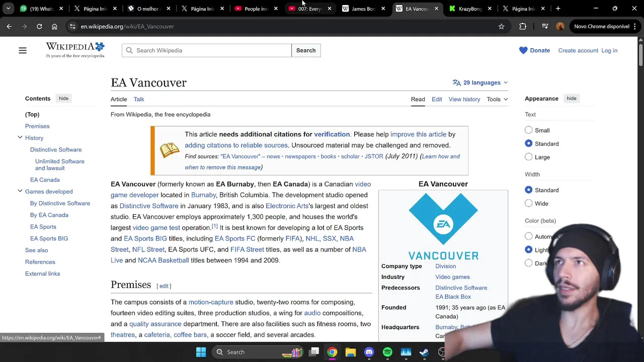This screenshot has width=644, height=362.
Task: Select Wide page width
Action: (529, 204)
